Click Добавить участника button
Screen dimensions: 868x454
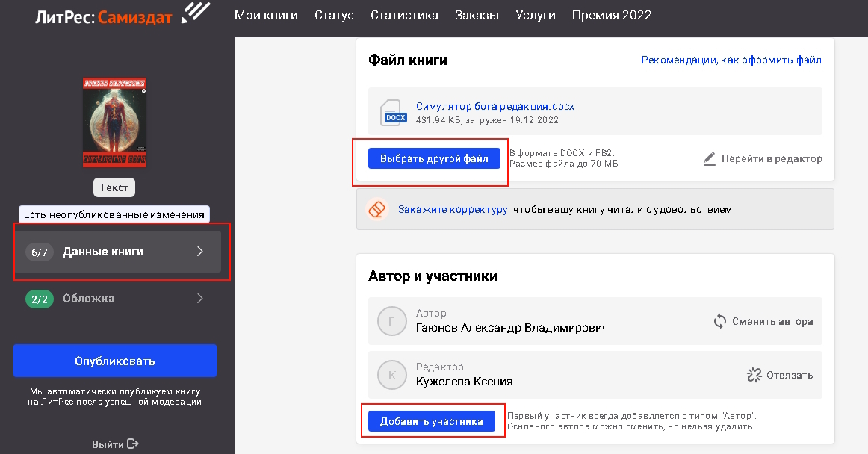click(431, 421)
